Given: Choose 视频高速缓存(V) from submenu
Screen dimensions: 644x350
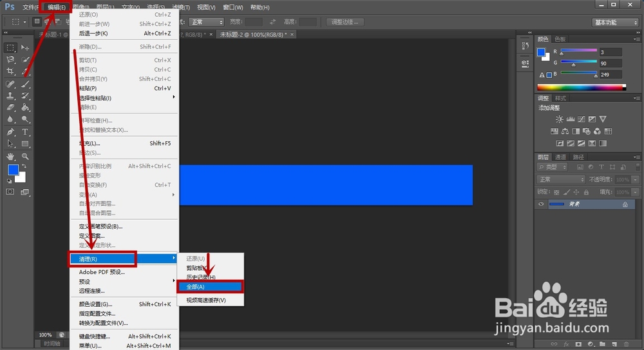Looking at the screenshot, I should 211,300.
